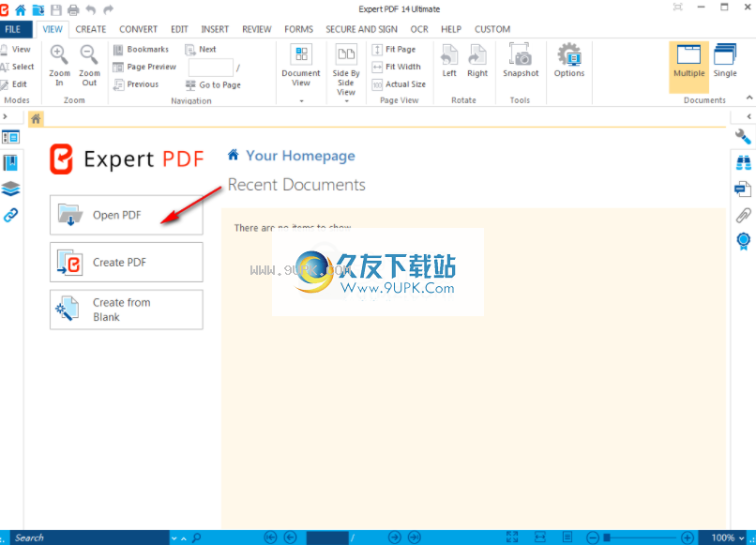756x545 pixels.
Task: Click Create from Blank button
Action: tap(127, 310)
